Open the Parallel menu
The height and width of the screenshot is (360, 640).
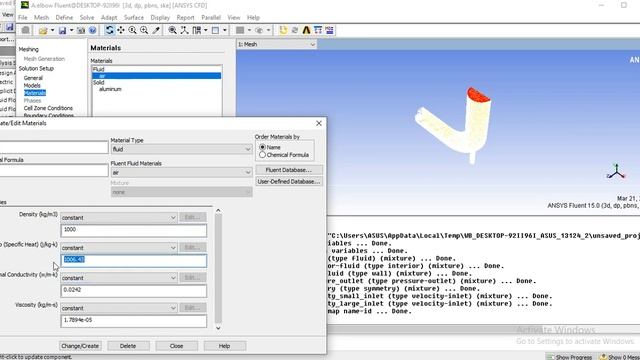211,18
